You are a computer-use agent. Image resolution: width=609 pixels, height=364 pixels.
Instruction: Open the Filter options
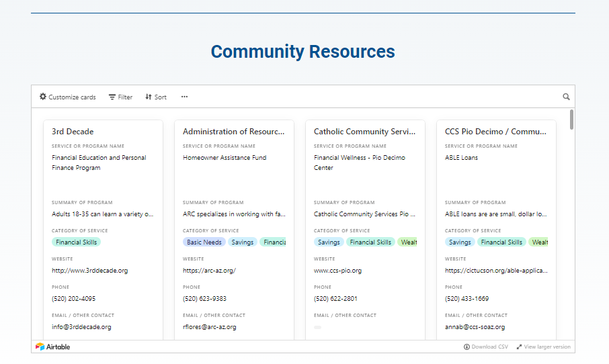click(x=121, y=97)
